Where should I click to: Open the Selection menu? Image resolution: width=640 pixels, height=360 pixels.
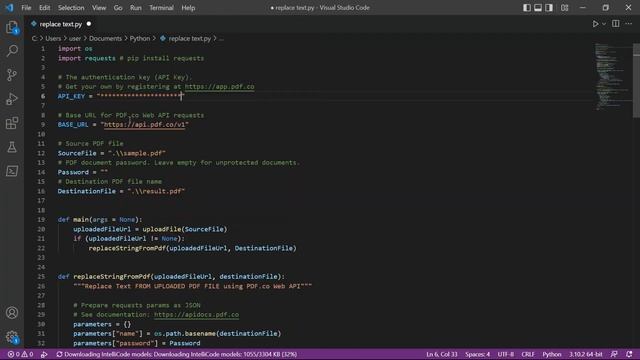coord(71,8)
